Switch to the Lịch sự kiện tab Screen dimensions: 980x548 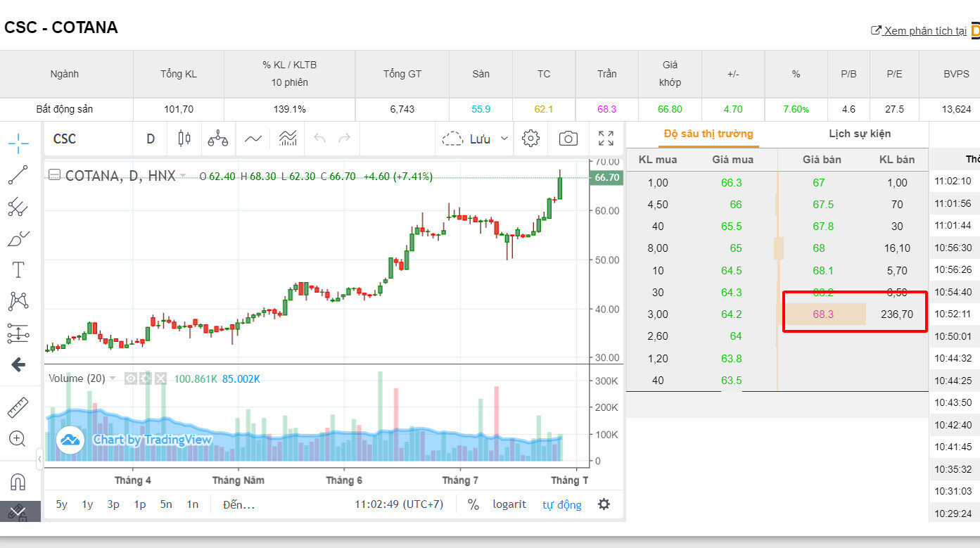point(860,134)
